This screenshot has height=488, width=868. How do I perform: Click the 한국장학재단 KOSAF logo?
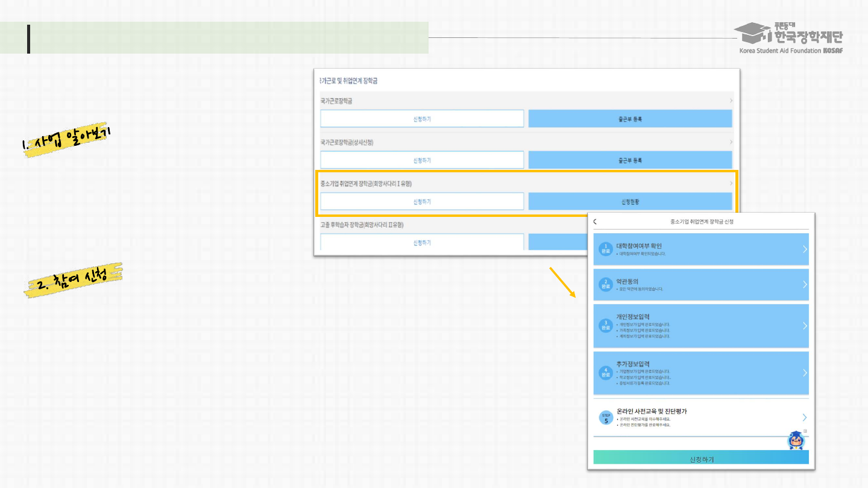[791, 38]
